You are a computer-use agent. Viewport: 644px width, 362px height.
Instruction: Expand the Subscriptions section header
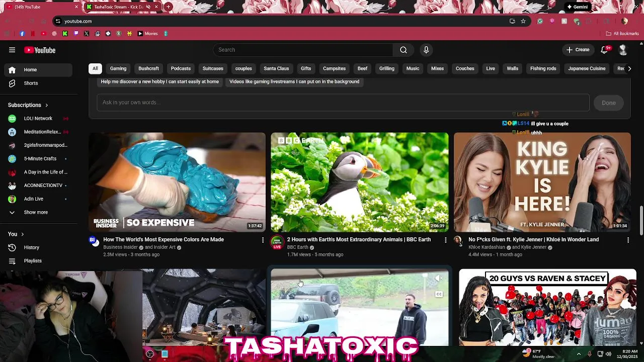point(28,105)
